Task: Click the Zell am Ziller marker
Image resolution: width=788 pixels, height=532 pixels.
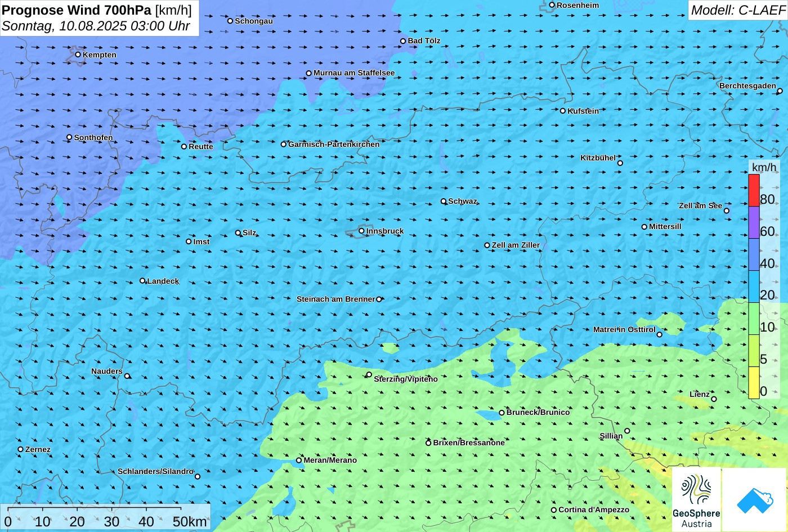Action: (x=487, y=245)
